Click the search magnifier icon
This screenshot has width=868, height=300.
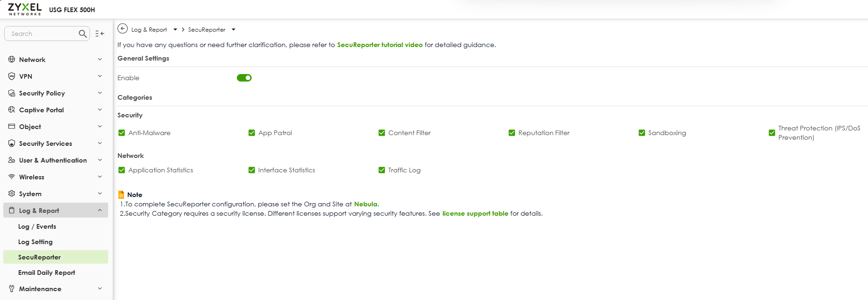pos(83,34)
